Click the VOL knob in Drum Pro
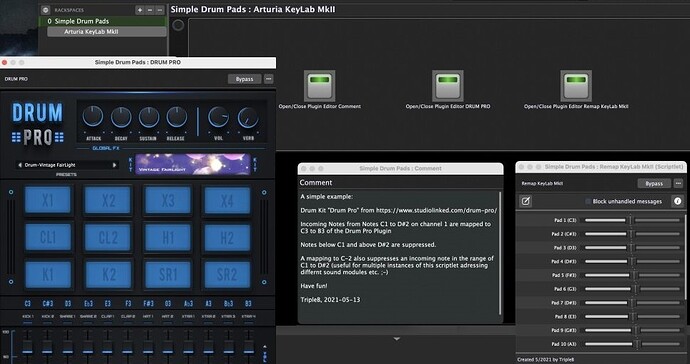Viewport: 690px width, 364px height. coord(218,117)
